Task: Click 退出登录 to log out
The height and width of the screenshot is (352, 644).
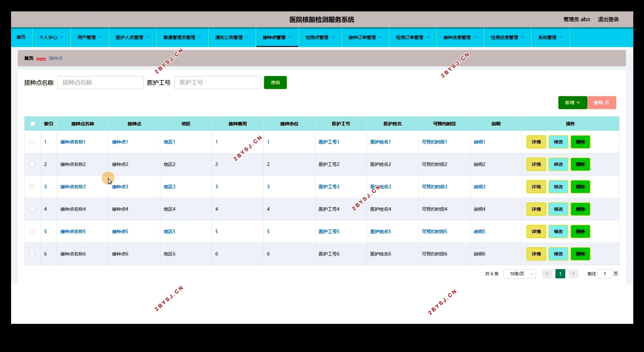Action: (x=608, y=19)
